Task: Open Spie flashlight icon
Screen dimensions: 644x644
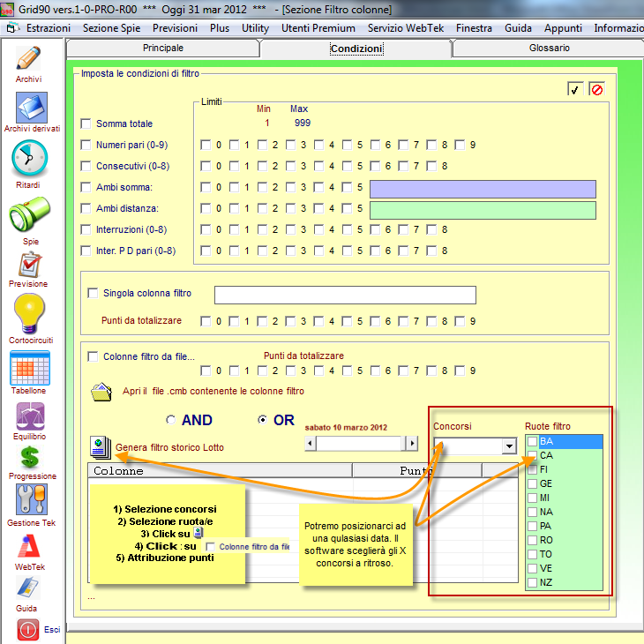Action: 30,214
